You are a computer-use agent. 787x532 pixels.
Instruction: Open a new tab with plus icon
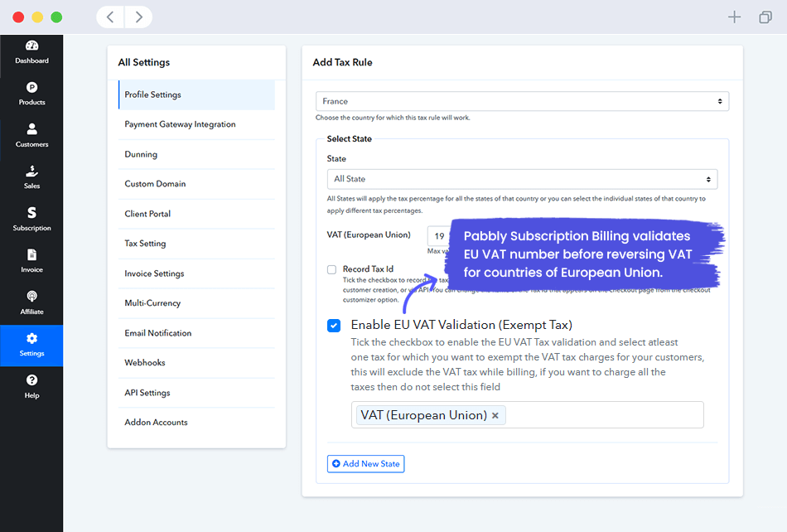click(x=734, y=17)
